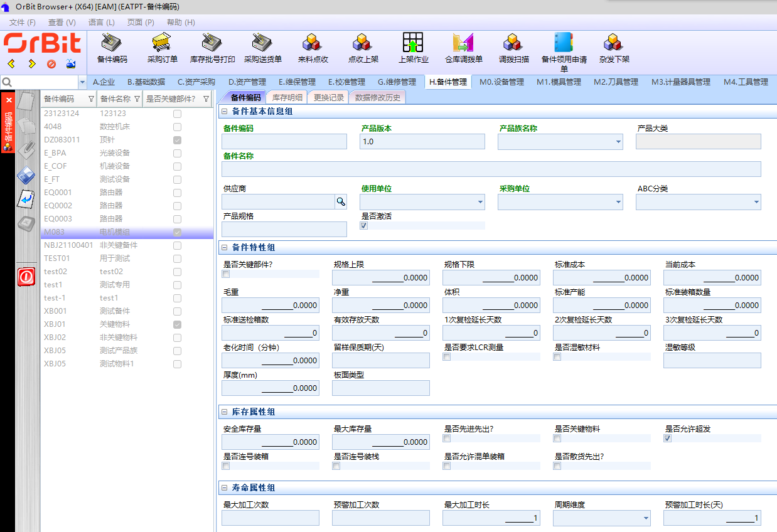Toggle 是否激活 checkbox
777x532 pixels.
(363, 226)
